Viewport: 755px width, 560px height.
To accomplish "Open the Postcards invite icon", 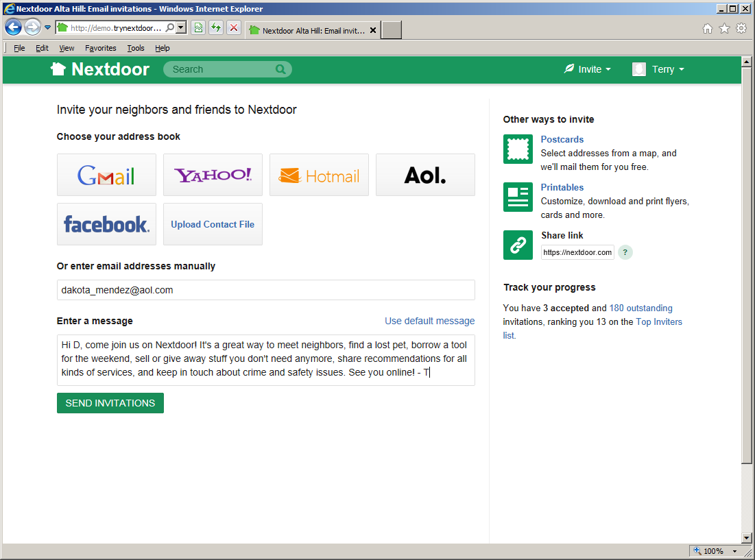I will click(x=518, y=149).
